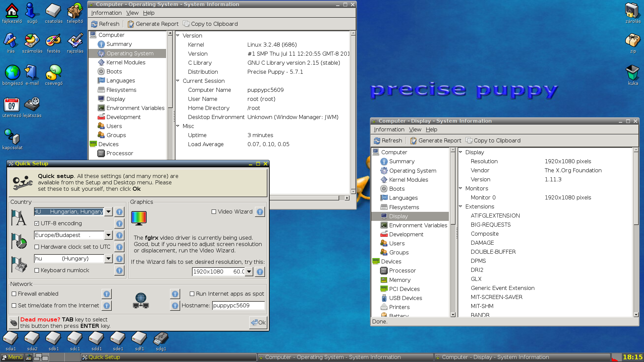Select Memory in Display window tree
The width and height of the screenshot is (644, 362).
click(399, 280)
